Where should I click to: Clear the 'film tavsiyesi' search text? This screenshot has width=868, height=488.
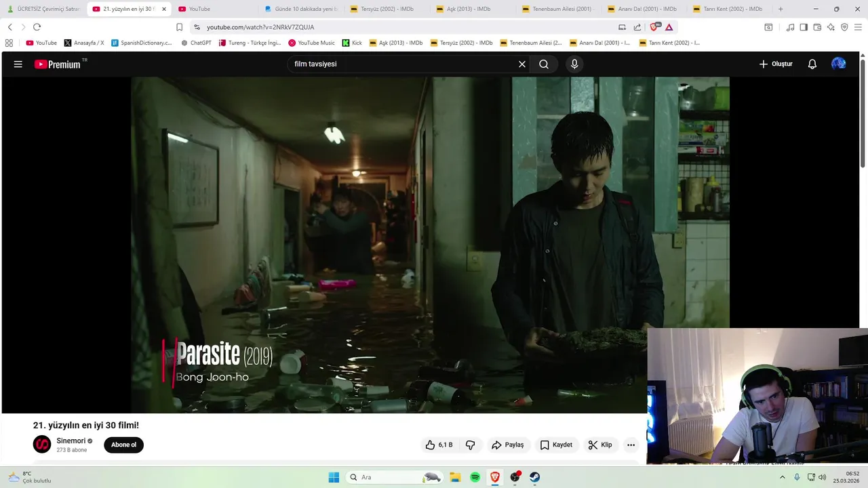tap(522, 64)
